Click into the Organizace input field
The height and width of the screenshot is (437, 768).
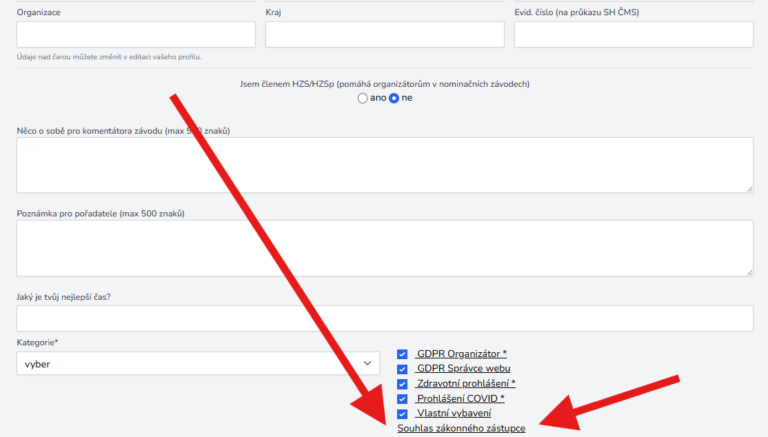pos(136,35)
